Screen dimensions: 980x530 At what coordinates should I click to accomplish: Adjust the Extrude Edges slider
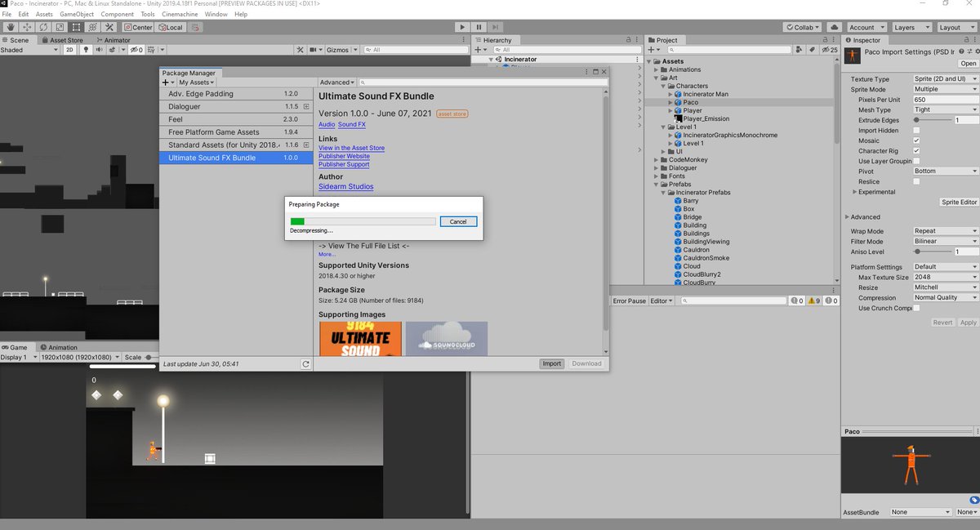931,120
